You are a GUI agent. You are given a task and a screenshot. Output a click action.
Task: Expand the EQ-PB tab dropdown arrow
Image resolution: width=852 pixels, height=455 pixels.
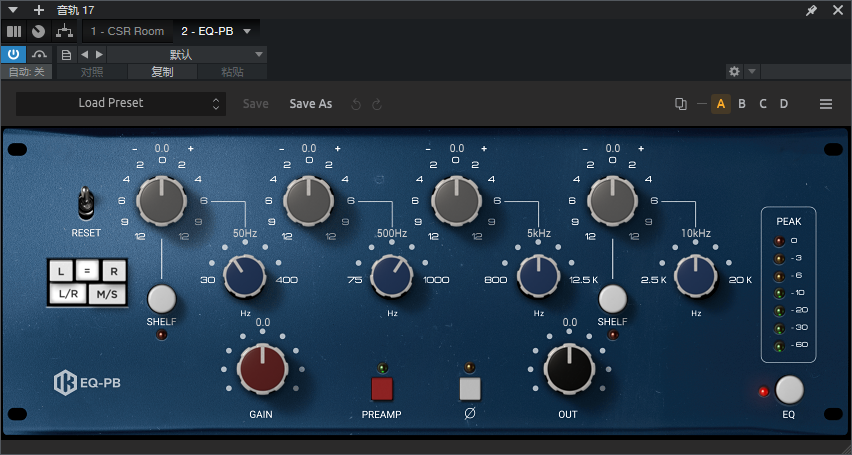pos(247,32)
